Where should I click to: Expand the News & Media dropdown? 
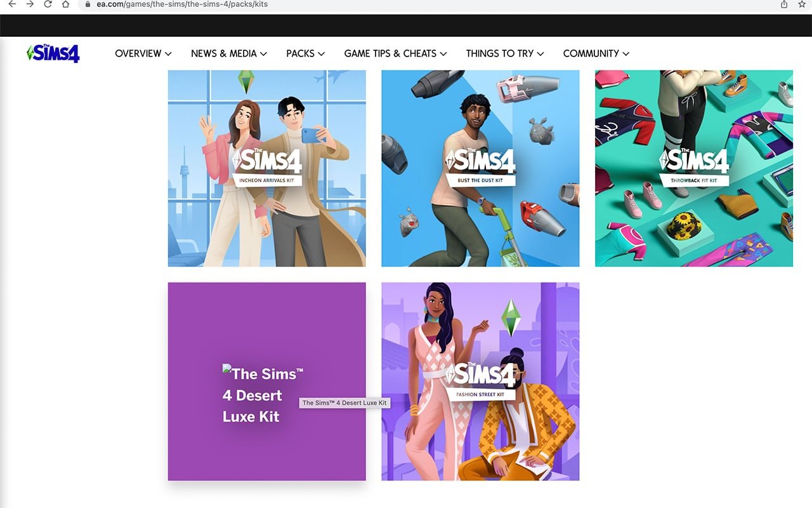tap(229, 53)
